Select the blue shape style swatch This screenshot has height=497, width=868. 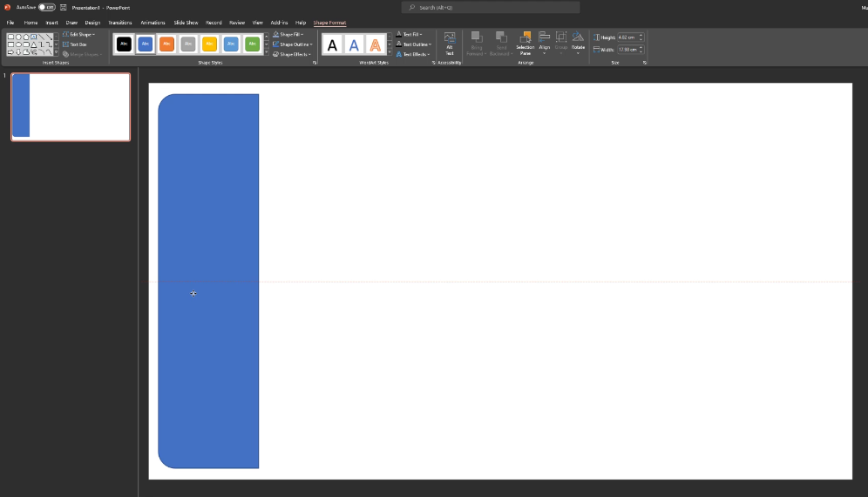(145, 44)
